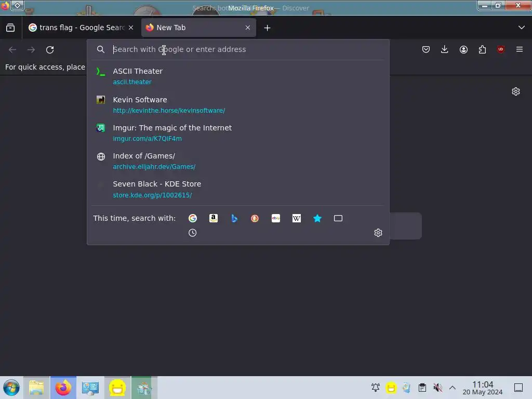This screenshot has height=399, width=532.
Task: Click the store.kde.org/p/1002615/ URL text
Action: pyautogui.click(x=152, y=195)
